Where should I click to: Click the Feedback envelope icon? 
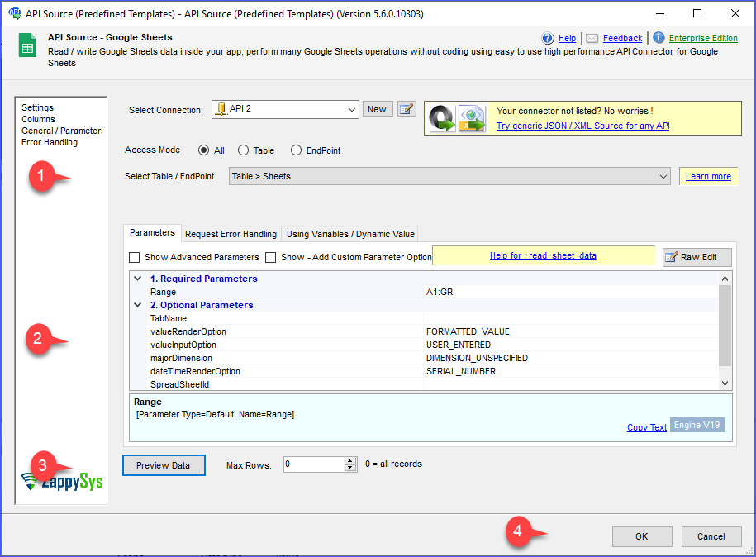tap(592, 38)
